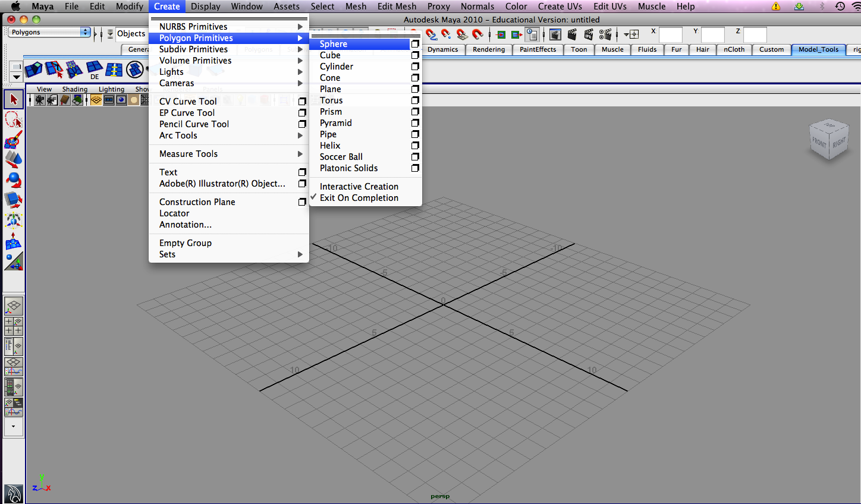Open the Platonic Solids options box

tap(414, 168)
